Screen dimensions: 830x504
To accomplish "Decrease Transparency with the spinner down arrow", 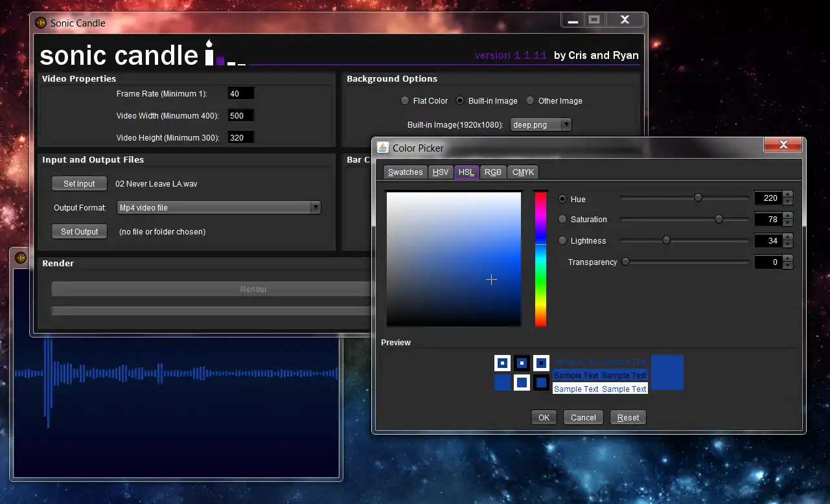I will (788, 266).
